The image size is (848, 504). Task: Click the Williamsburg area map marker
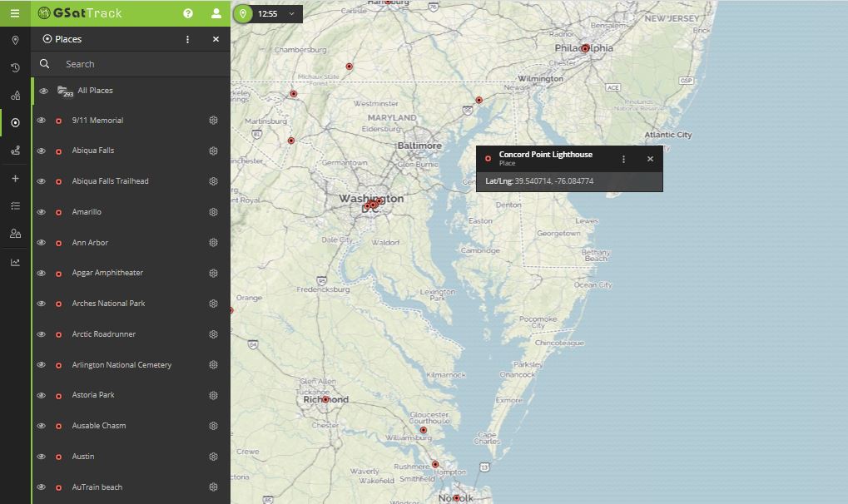coord(424,431)
